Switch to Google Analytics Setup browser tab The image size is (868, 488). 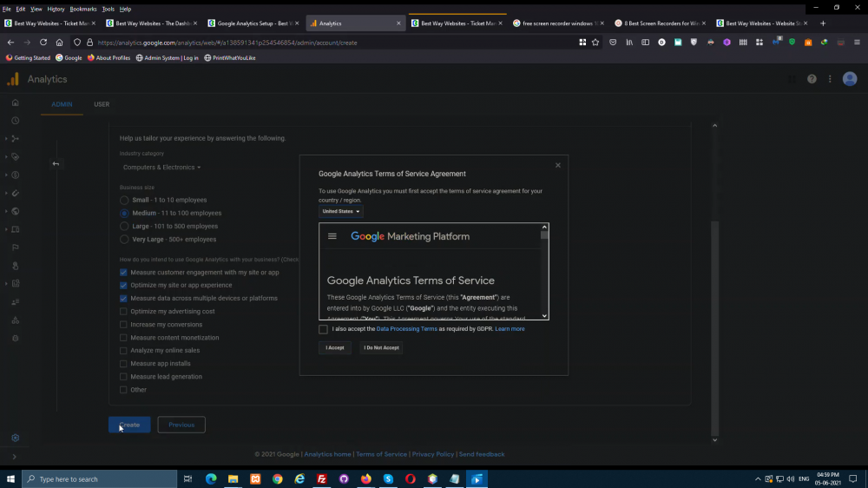pos(253,23)
